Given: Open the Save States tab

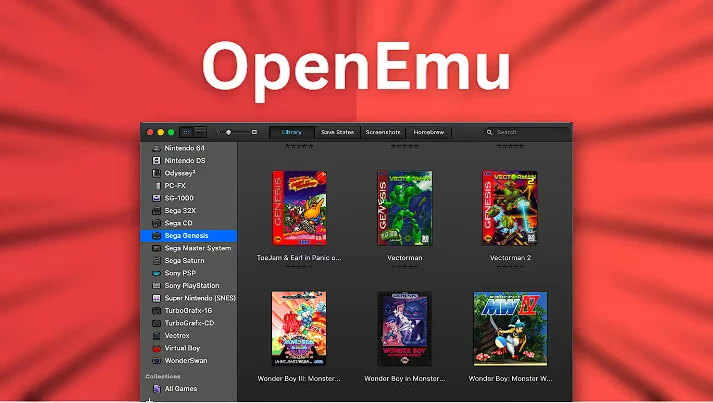Looking at the screenshot, I should pyautogui.click(x=337, y=132).
